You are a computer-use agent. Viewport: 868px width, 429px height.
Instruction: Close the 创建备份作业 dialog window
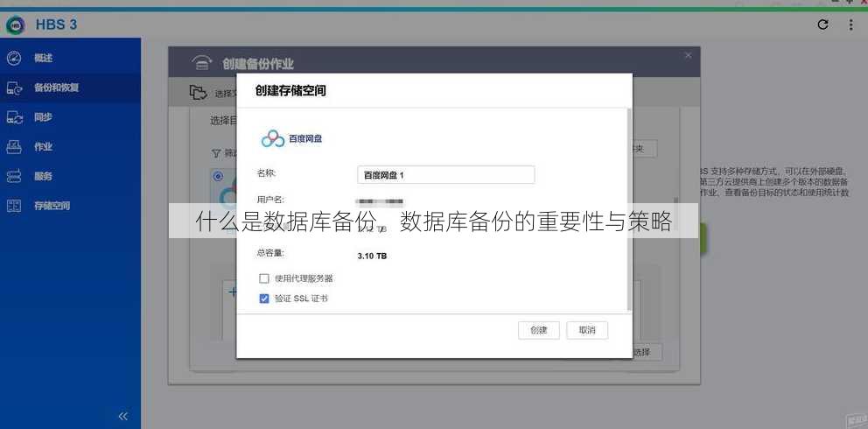(x=688, y=55)
